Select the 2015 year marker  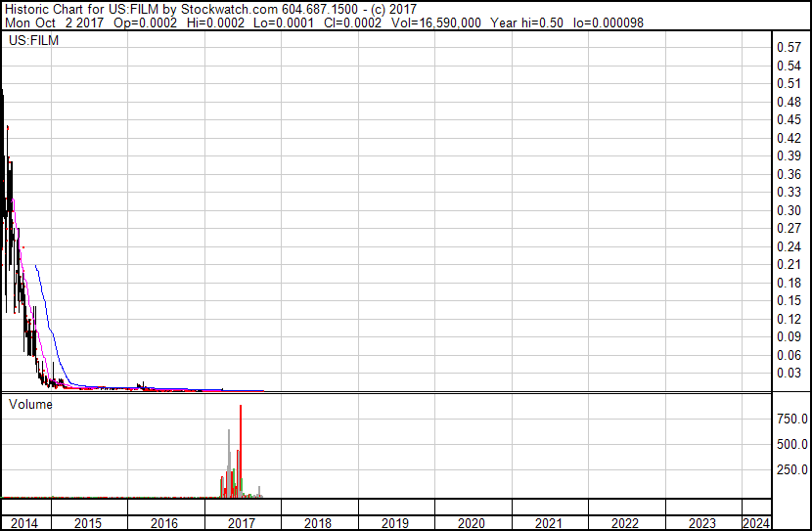click(x=88, y=523)
